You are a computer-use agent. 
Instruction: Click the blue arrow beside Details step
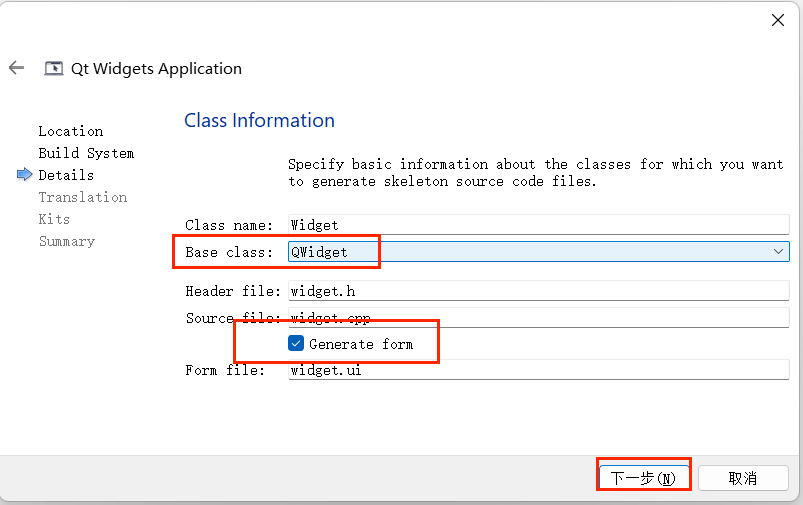25,175
